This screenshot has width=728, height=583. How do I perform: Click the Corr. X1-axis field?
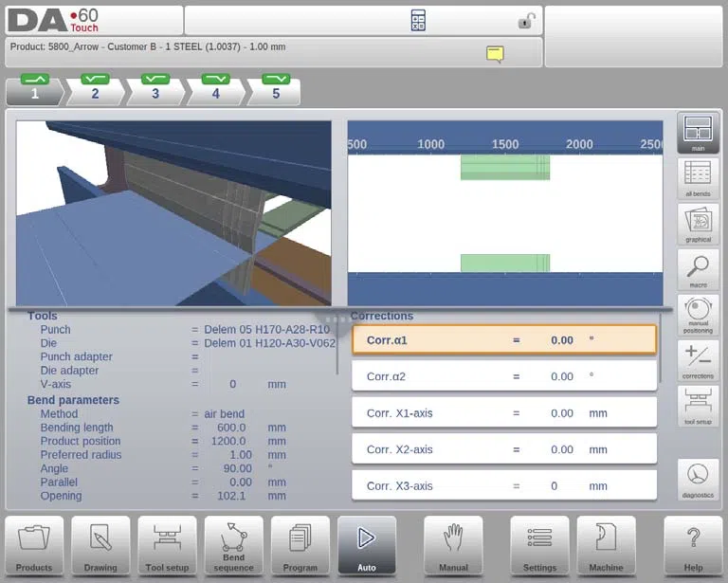point(504,412)
